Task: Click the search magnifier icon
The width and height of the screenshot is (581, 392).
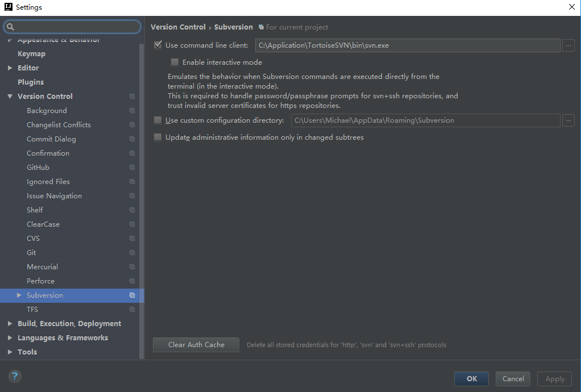Action: [10, 27]
